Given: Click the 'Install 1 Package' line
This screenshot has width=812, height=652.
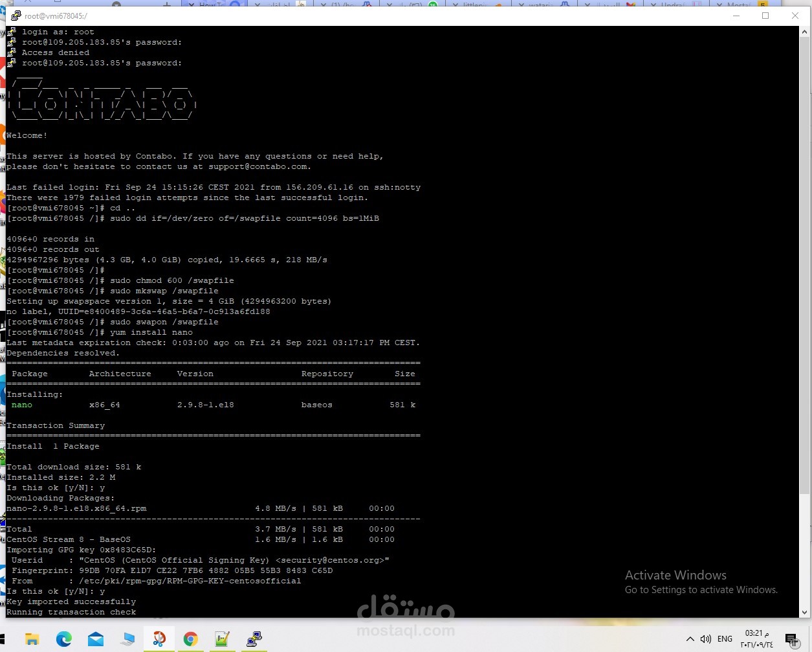Looking at the screenshot, I should [53, 446].
